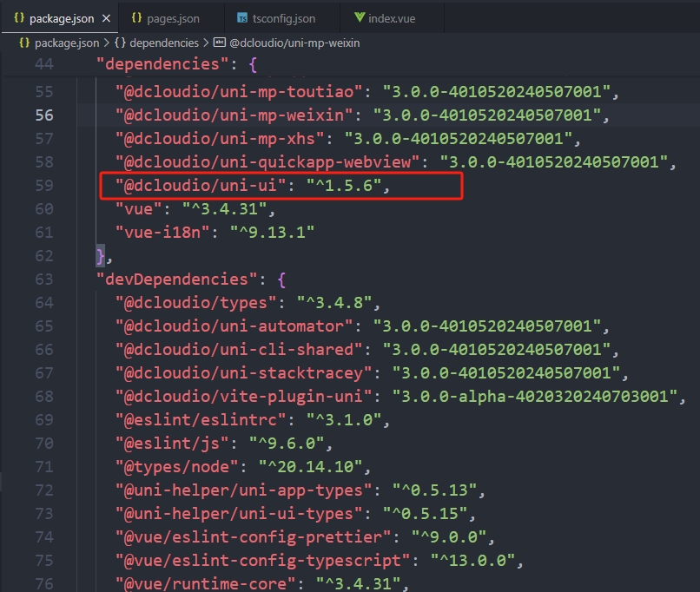The height and width of the screenshot is (592, 700).
Task: Switch to the pages.json tab
Action: 172,17
